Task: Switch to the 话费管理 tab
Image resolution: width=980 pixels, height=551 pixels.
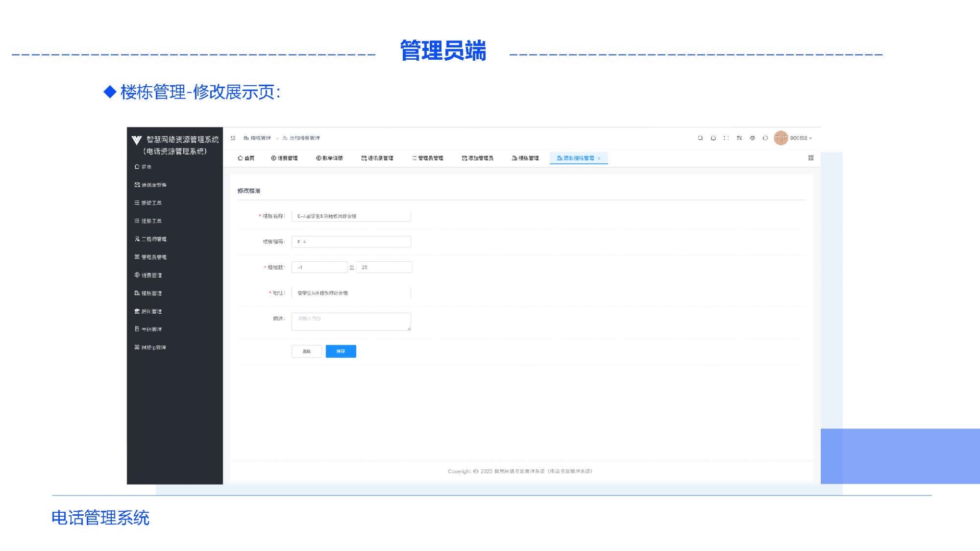Action: (x=284, y=158)
